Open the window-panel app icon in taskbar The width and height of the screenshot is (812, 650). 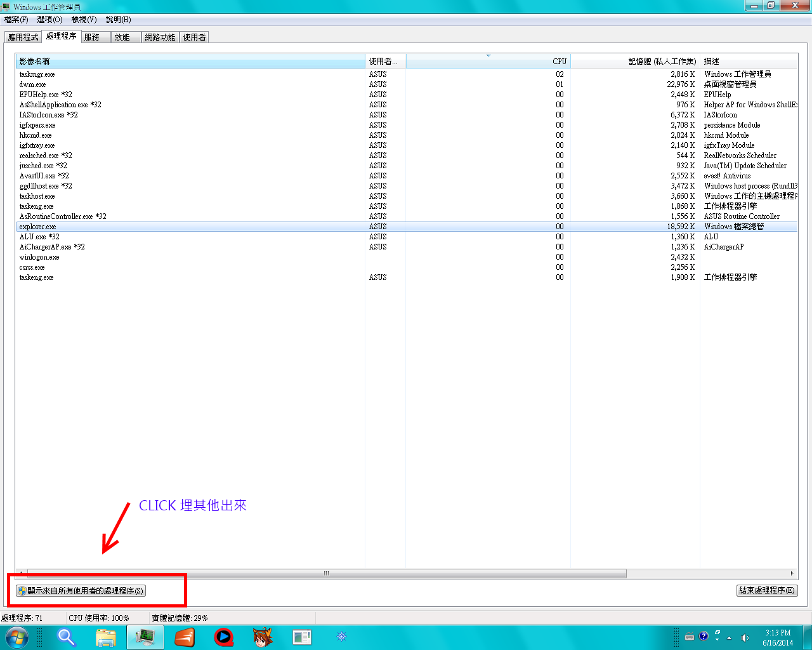pos(302,637)
